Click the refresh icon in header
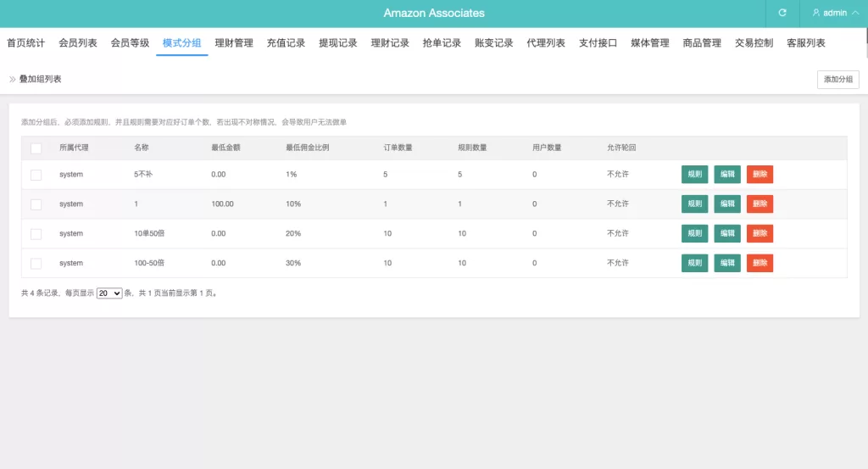This screenshot has width=868, height=469. tap(782, 13)
